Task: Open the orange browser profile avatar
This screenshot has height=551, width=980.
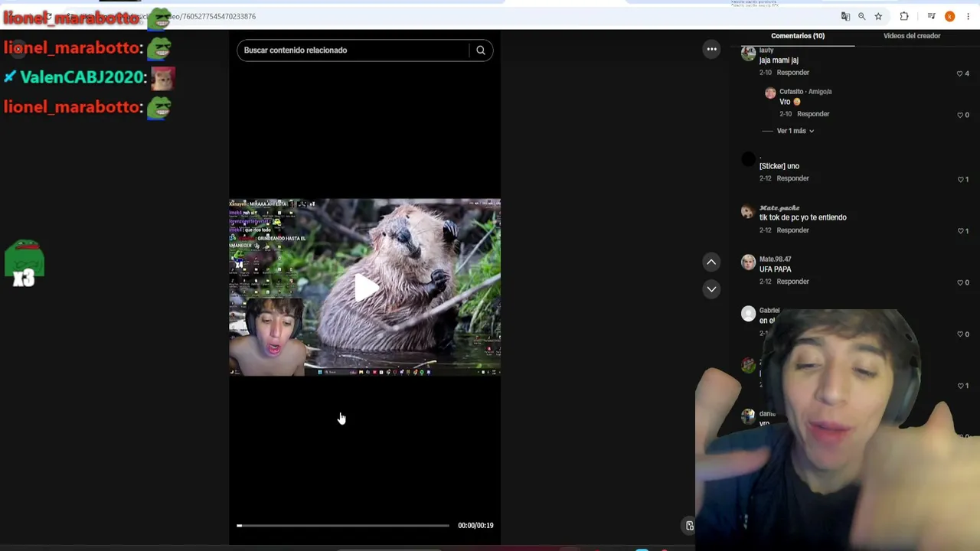Action: pos(949,16)
